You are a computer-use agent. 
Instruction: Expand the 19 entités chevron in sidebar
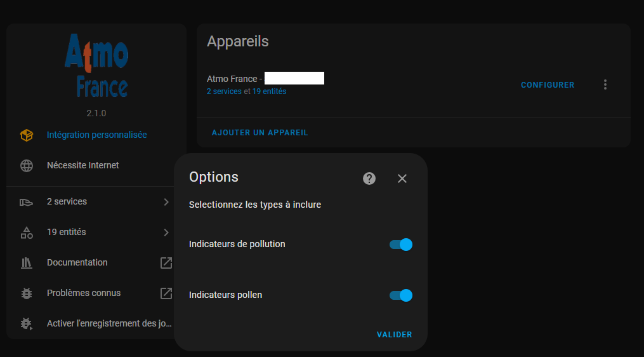click(x=166, y=232)
